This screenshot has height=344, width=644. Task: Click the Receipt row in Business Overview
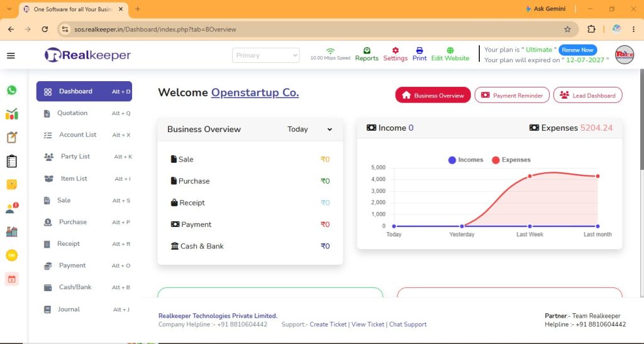tap(250, 203)
